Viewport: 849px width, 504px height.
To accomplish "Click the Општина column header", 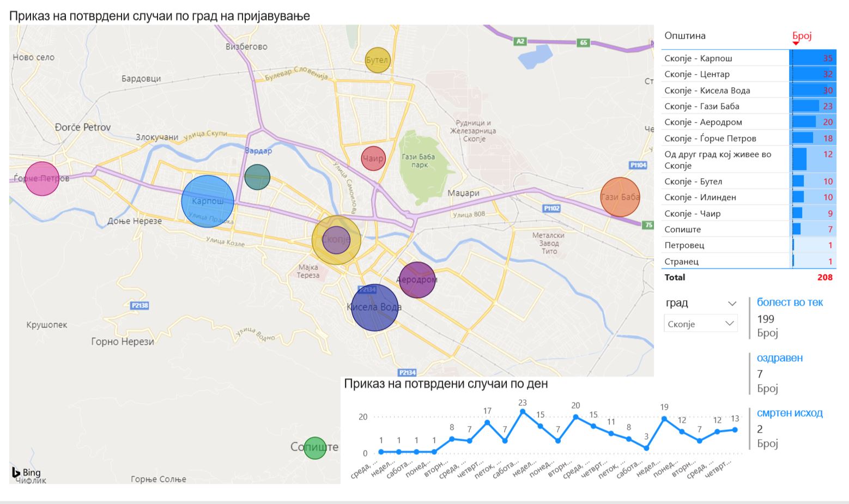I will coord(685,36).
